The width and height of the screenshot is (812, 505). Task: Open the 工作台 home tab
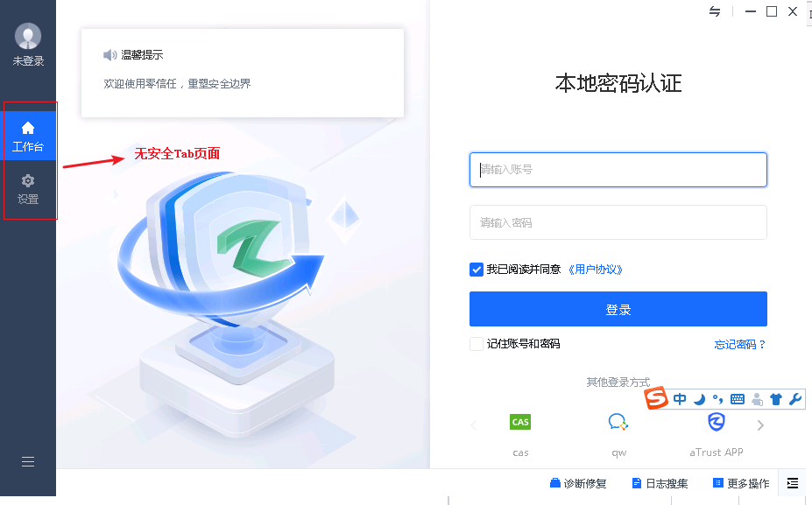coord(28,136)
